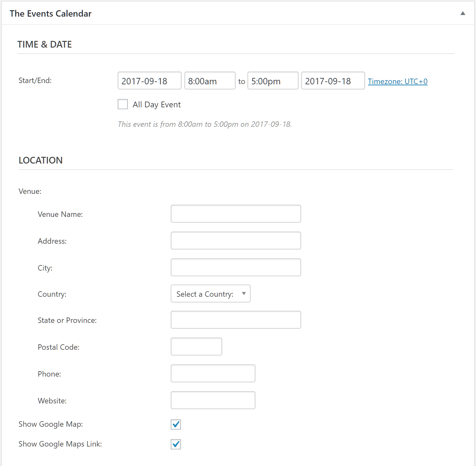
Task: Click The Events Calendar panel title
Action: click(x=51, y=13)
